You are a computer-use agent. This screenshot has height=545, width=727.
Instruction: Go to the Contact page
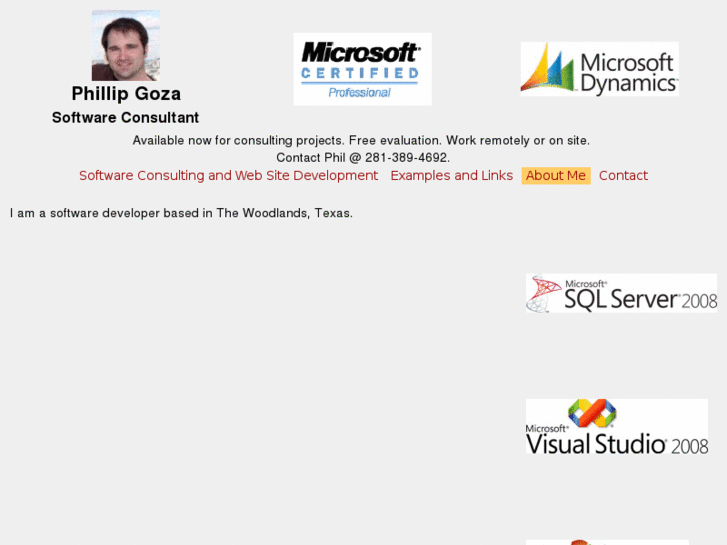[x=623, y=176]
